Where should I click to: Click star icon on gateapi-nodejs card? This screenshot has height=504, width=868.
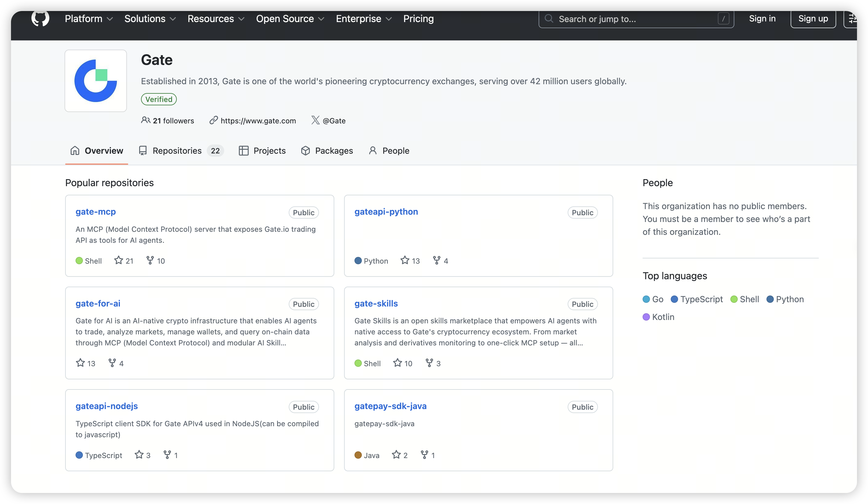pos(139,455)
